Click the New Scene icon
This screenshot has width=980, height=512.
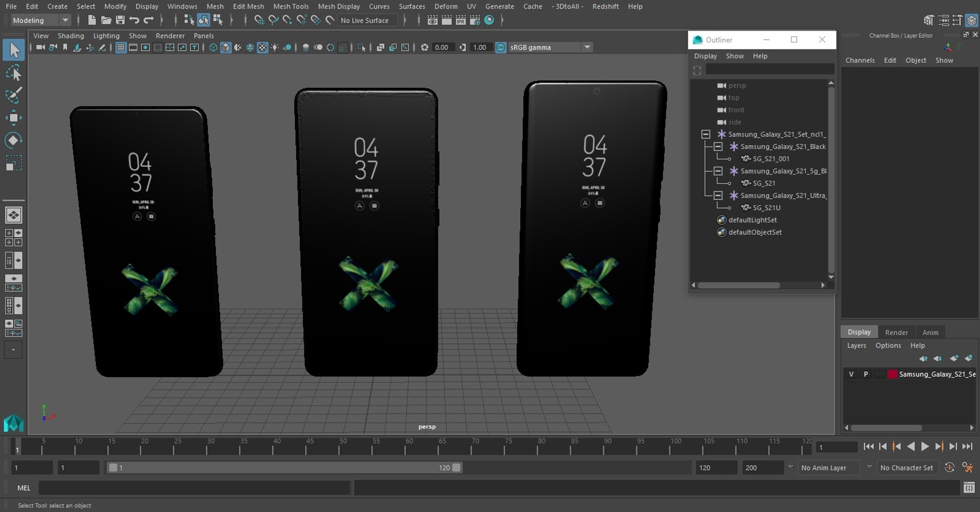point(92,20)
